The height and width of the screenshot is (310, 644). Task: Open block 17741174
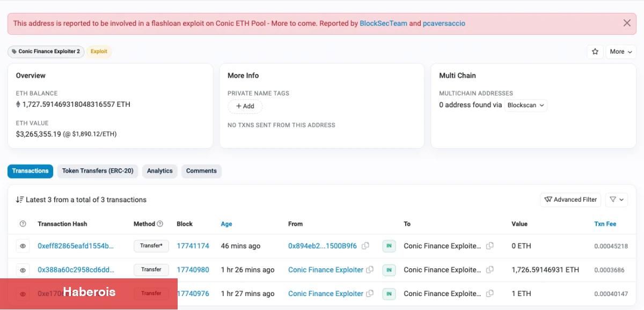coord(193,246)
